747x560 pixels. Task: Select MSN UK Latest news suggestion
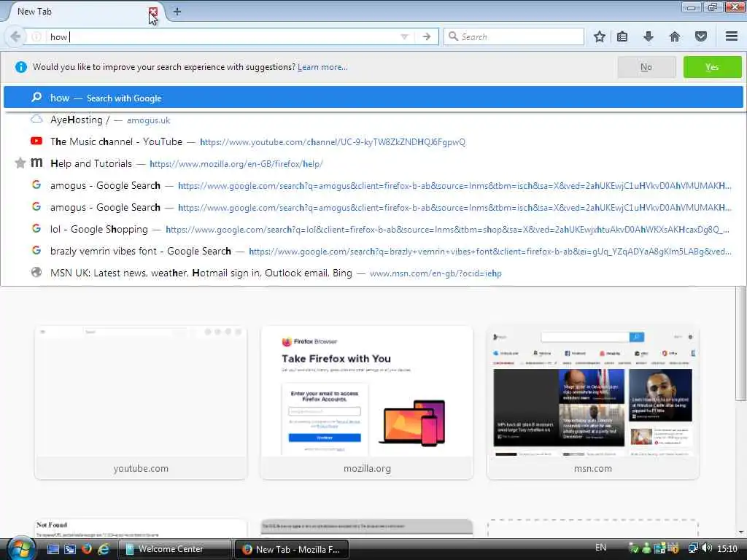point(373,273)
